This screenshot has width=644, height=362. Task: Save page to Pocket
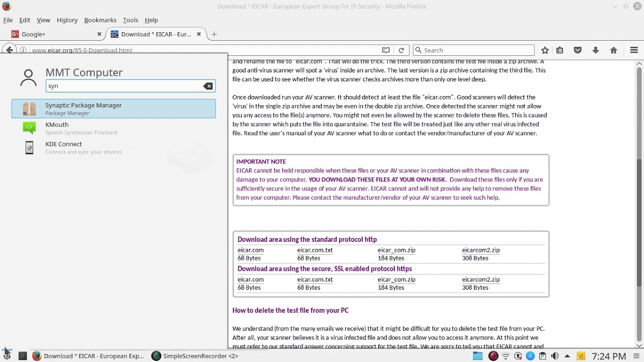tap(578, 50)
